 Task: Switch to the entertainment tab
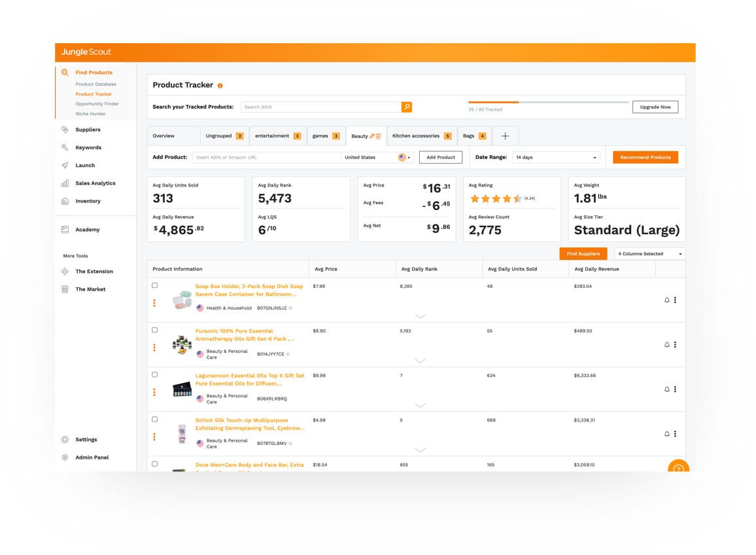pos(278,136)
